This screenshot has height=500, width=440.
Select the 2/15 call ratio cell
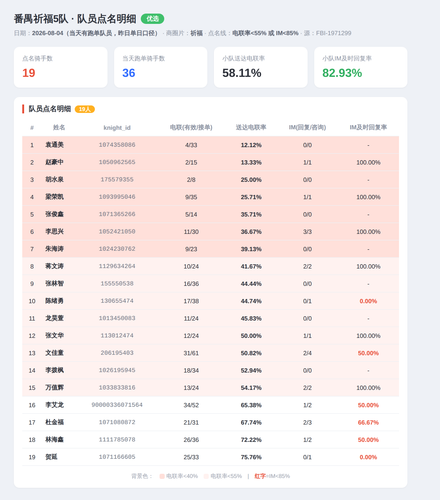click(x=191, y=162)
